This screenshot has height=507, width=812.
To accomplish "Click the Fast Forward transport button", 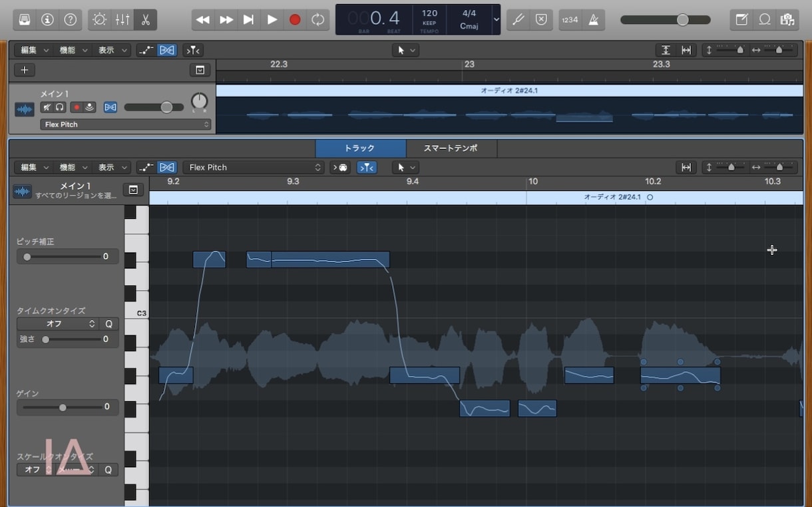I will point(226,20).
